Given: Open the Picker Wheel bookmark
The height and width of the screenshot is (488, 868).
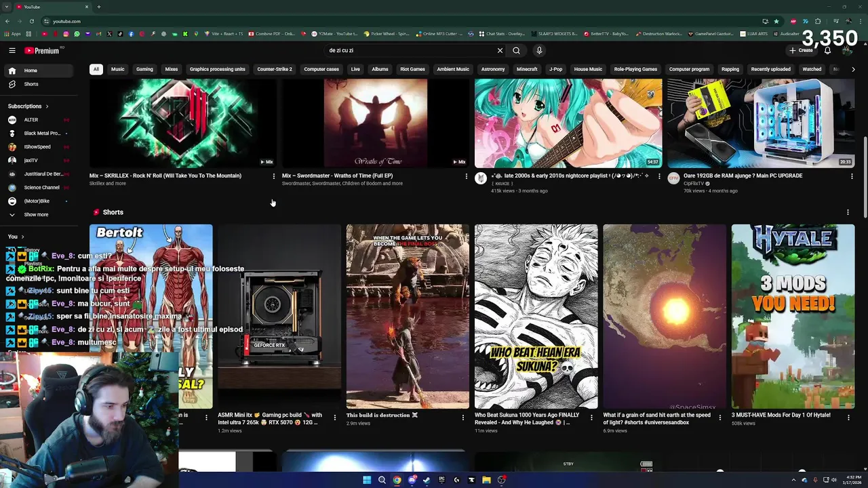Looking at the screenshot, I should [387, 34].
